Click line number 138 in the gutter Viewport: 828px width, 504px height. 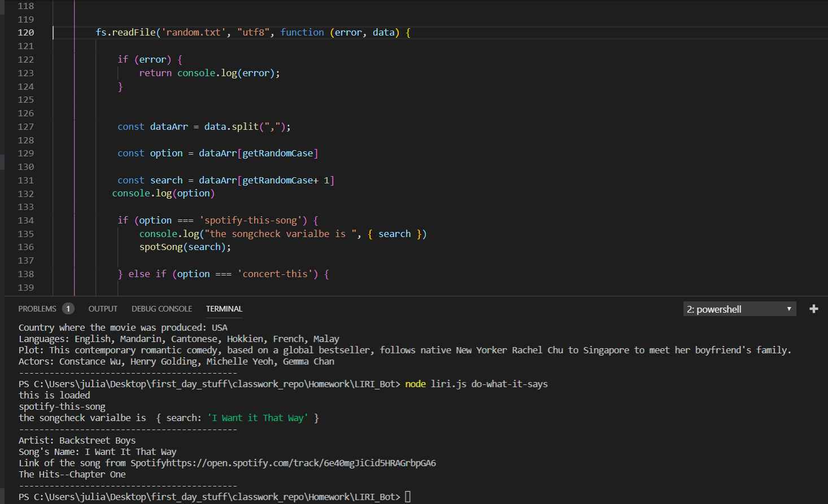point(26,274)
